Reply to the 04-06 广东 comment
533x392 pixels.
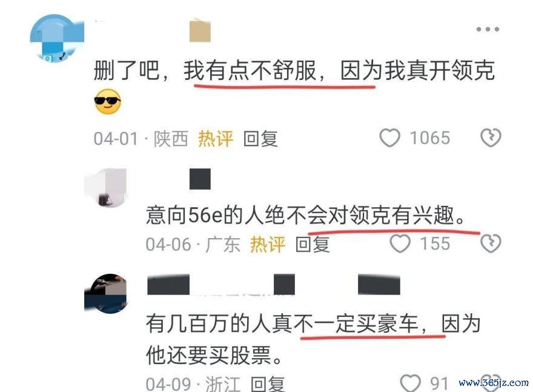pos(313,244)
